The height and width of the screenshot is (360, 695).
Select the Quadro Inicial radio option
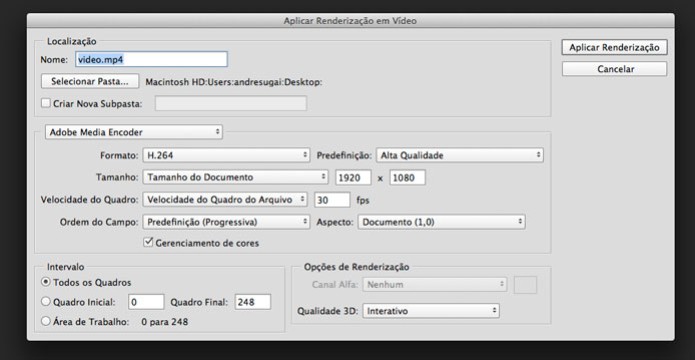46,301
